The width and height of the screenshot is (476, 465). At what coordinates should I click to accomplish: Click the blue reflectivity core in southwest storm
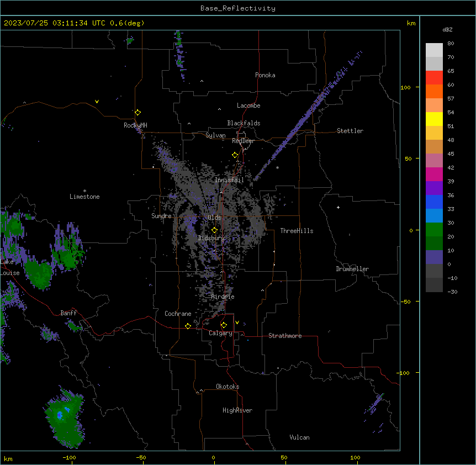tap(60, 415)
